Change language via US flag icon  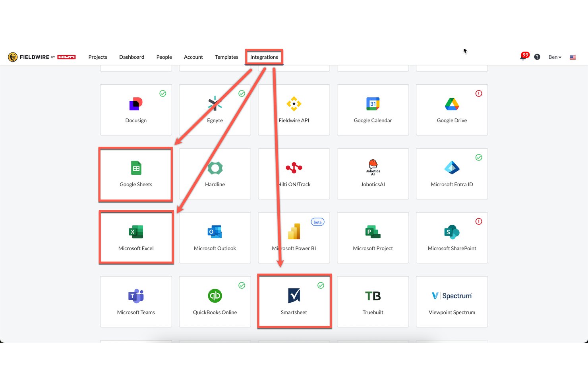tap(573, 58)
